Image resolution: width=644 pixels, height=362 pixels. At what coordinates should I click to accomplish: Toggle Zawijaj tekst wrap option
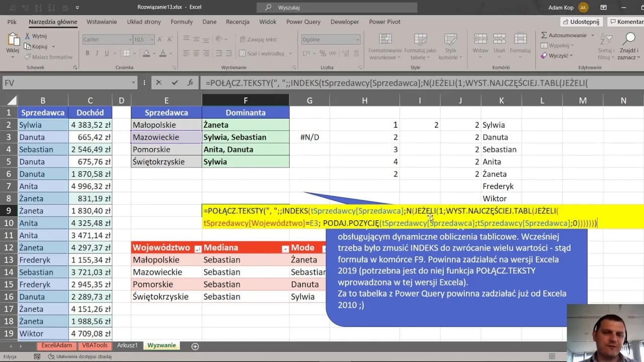pos(259,39)
